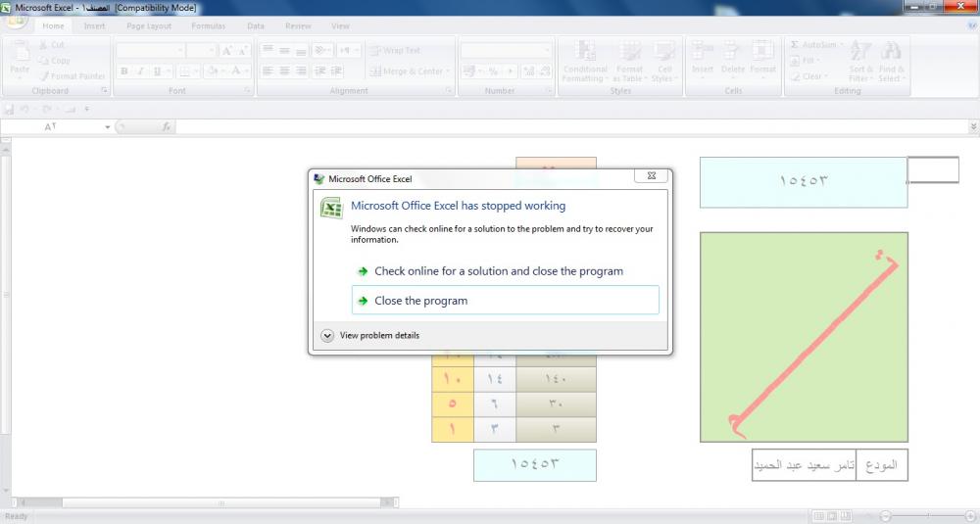Open the font name combo box
Image resolution: width=980 pixels, height=524 pixels.
tap(150, 51)
